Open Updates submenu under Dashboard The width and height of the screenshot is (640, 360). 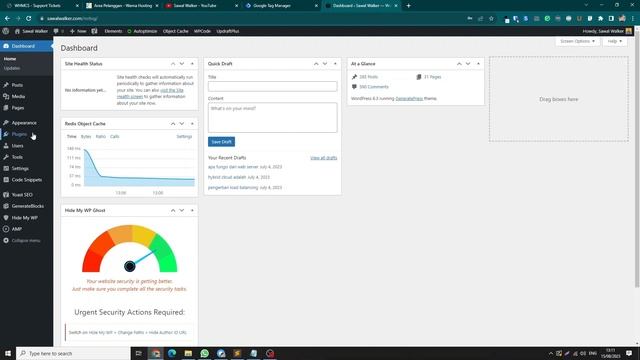pos(12,68)
